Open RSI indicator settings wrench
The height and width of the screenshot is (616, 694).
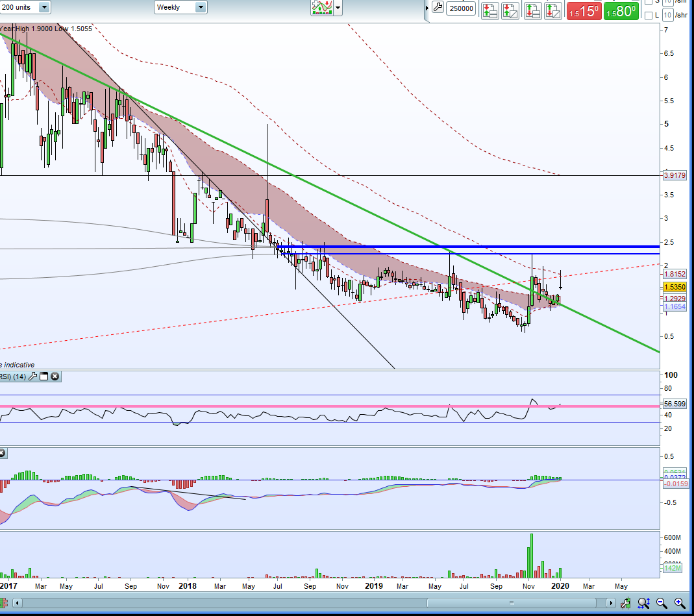(x=32, y=376)
